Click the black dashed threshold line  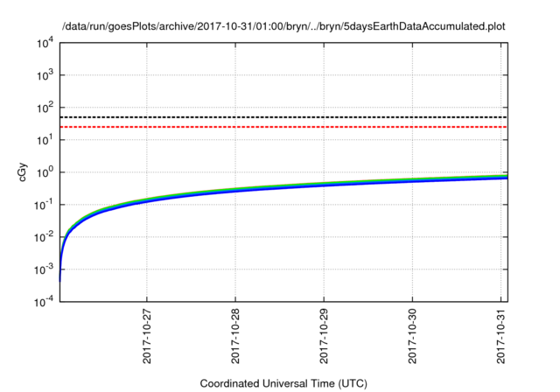coord(283,117)
